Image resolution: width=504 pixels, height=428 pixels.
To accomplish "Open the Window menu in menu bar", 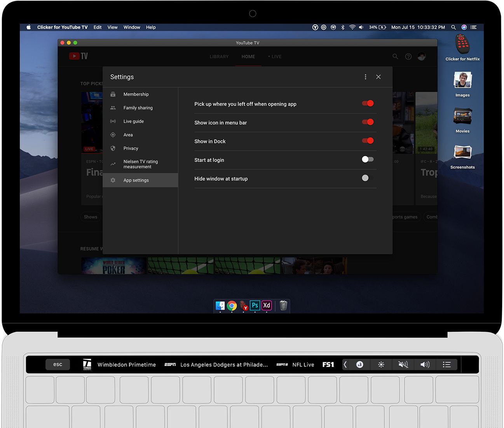I will [x=132, y=27].
